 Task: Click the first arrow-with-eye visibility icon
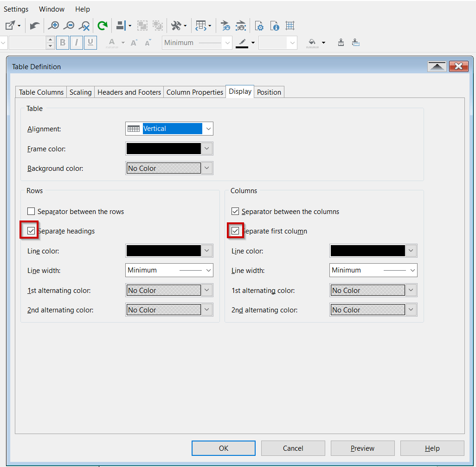pyautogui.click(x=225, y=26)
